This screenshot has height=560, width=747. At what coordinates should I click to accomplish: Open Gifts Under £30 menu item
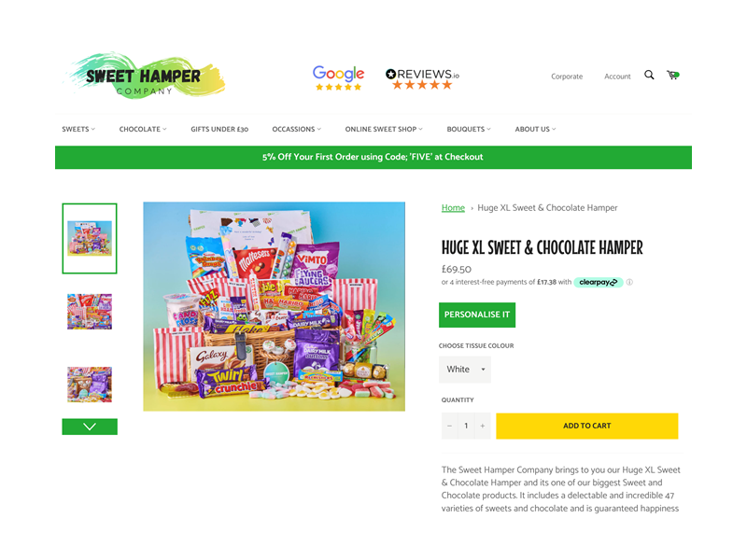point(219,129)
